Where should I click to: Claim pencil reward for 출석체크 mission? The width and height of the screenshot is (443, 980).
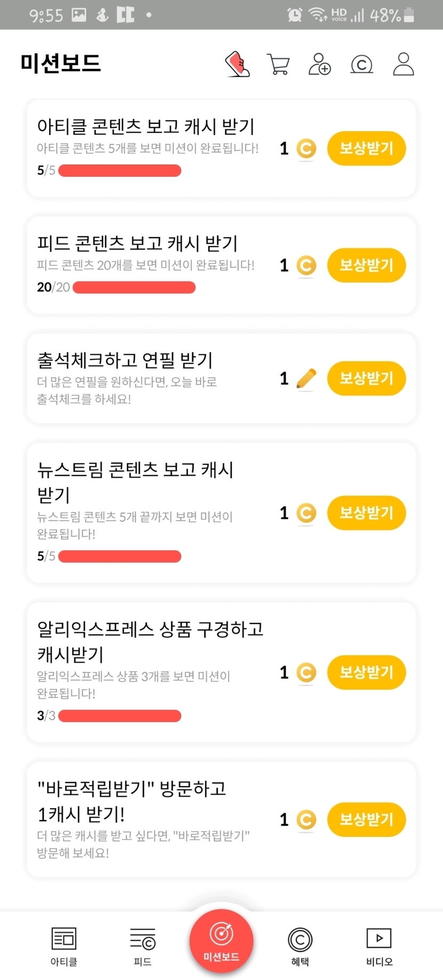coord(366,378)
